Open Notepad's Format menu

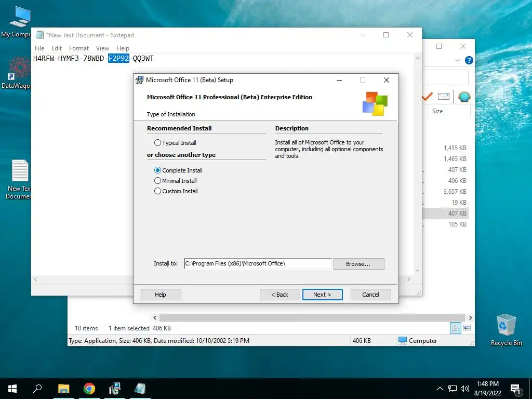79,48
